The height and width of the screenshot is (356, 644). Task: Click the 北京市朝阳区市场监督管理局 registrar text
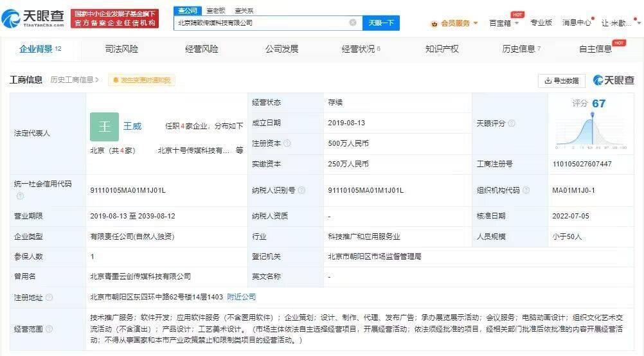[374, 256]
